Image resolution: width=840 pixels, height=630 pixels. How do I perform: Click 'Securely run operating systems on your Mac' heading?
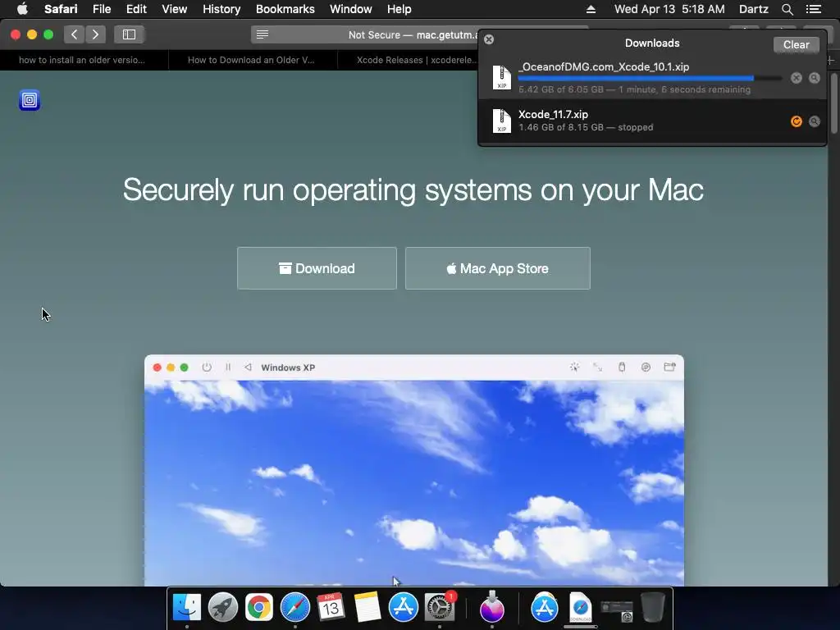point(413,190)
